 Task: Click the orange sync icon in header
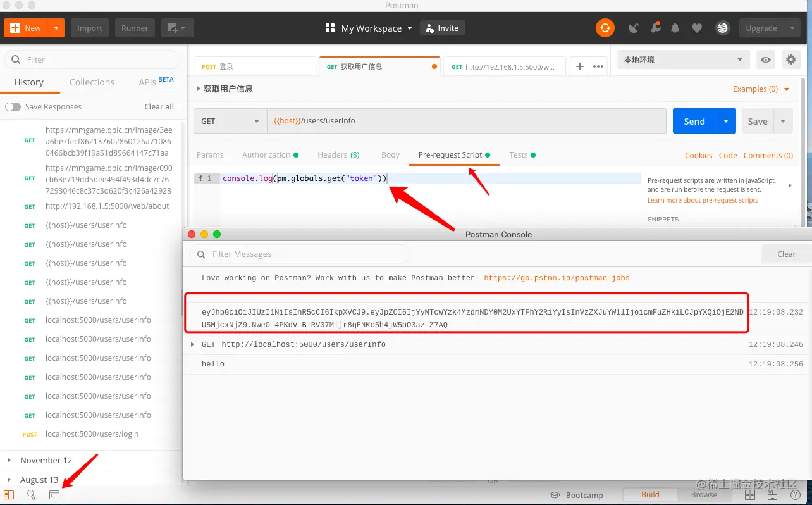pos(605,28)
